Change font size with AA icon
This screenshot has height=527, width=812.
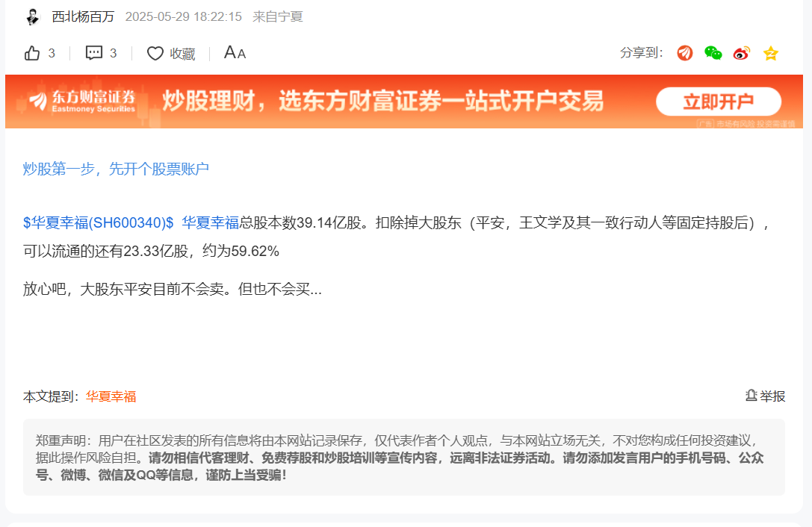[x=235, y=53]
